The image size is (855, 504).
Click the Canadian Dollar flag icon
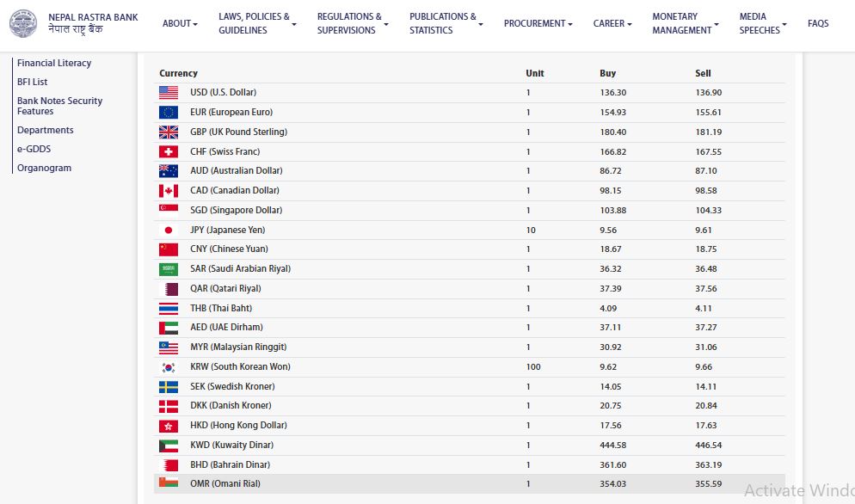[x=169, y=191]
